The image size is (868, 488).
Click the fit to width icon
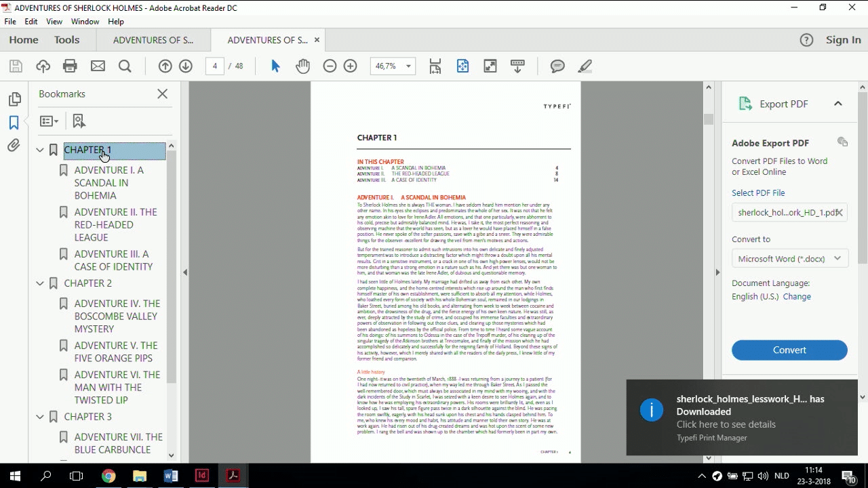coord(462,66)
